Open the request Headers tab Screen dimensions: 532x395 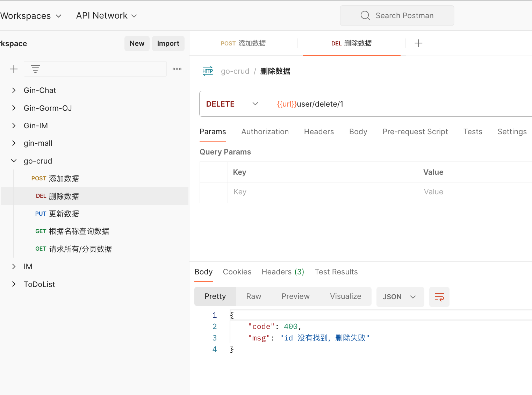coord(319,132)
